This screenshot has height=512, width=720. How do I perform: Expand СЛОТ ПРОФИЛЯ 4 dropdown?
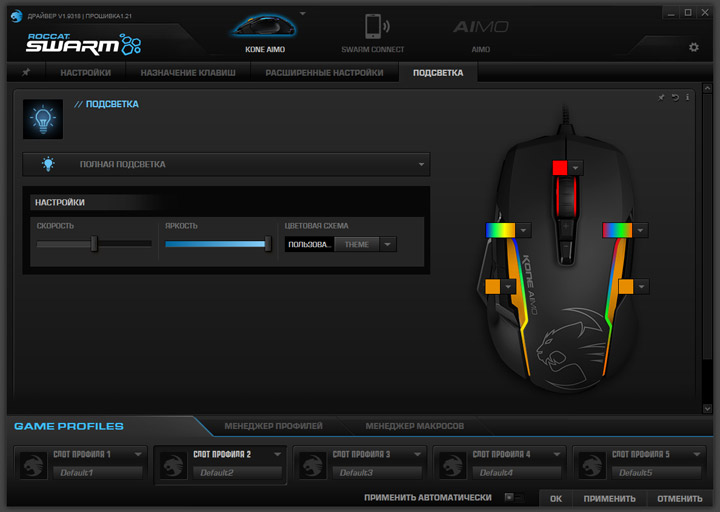pos(557,454)
